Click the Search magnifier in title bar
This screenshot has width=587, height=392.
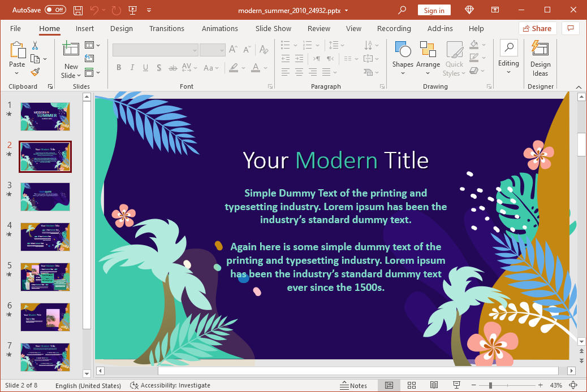(402, 10)
